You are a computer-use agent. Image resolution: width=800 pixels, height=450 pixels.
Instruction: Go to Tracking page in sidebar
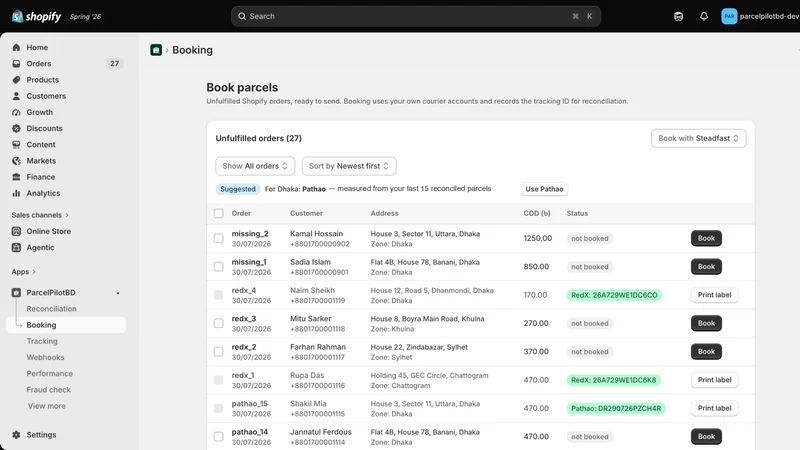click(x=42, y=341)
